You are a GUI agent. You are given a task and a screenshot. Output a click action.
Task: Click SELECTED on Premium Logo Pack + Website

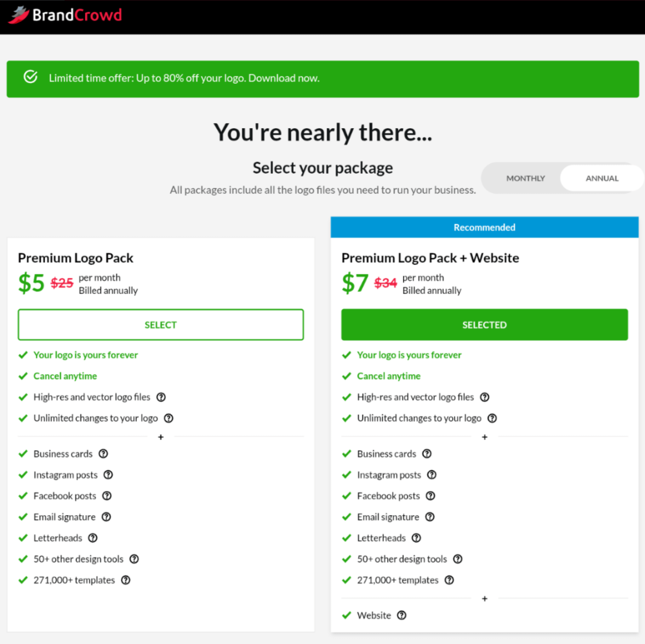point(484,324)
